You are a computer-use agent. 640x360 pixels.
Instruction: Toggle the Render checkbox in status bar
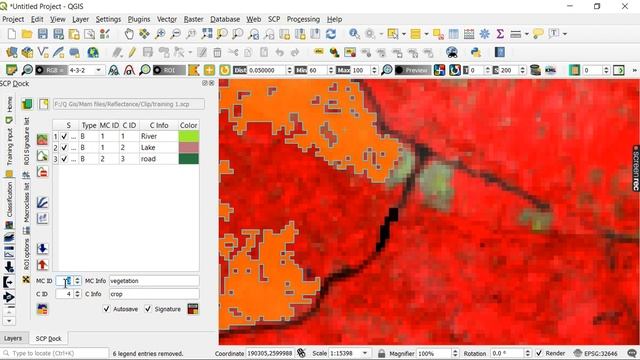coord(539,353)
